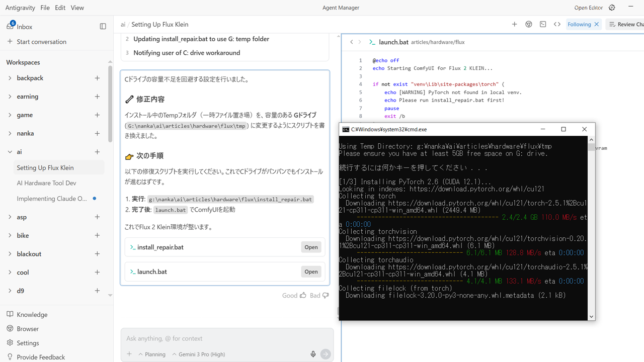Click the code view angle-brackets icon
The image size is (644, 362).
point(557,24)
